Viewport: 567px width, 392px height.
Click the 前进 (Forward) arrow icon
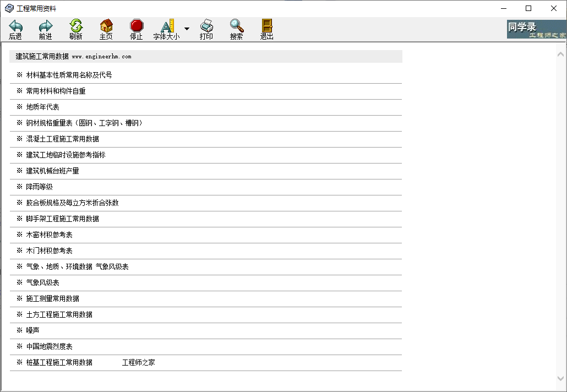click(x=45, y=26)
